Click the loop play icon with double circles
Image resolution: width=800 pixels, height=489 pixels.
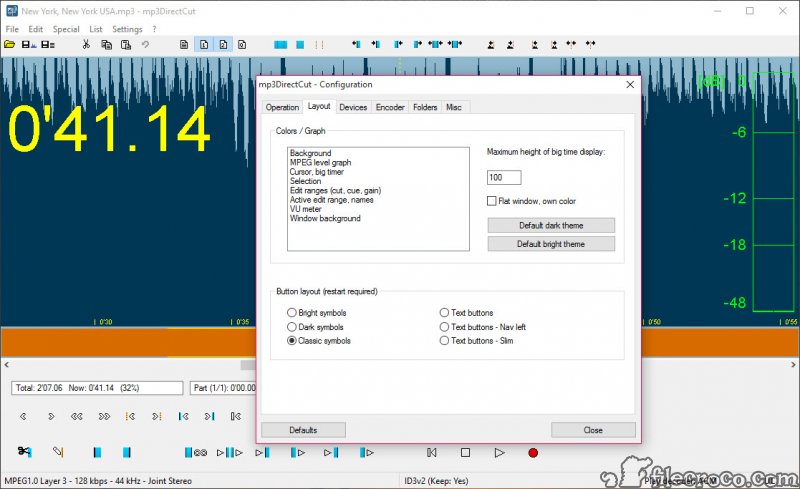195,452
